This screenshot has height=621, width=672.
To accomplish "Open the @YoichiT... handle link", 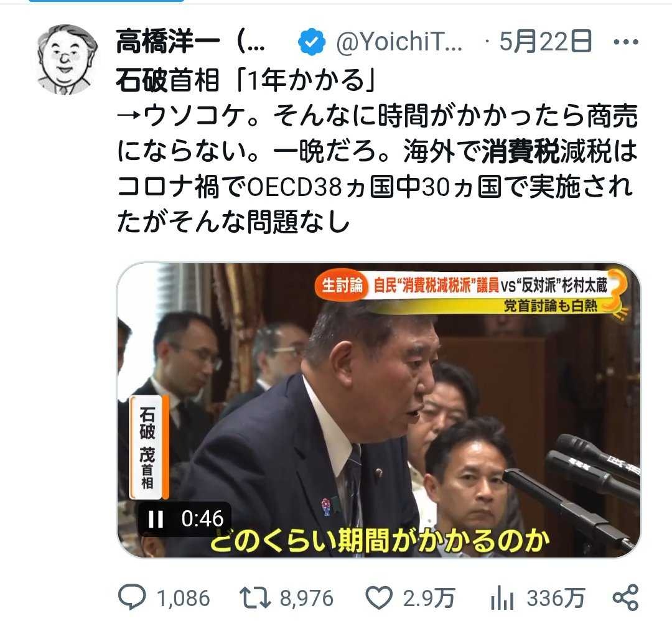I will point(399,42).
